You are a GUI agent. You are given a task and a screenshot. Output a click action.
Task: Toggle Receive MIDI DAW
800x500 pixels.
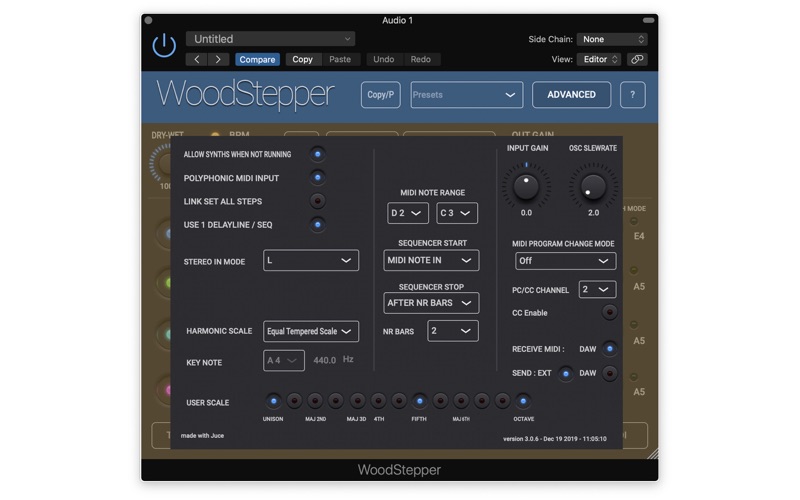pos(609,349)
